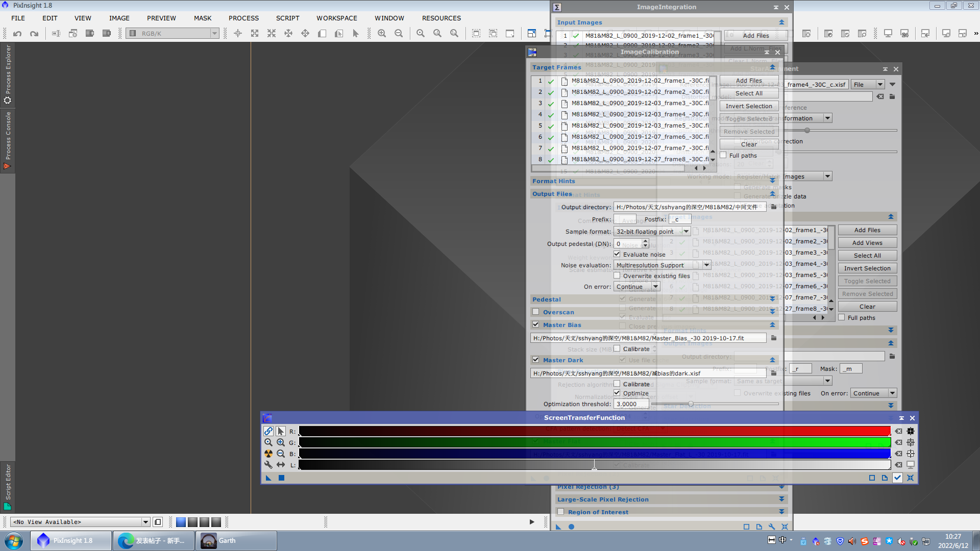Click the zoom in magnifier in the main toolbar
This screenshot has width=980, height=551.
pyautogui.click(x=382, y=34)
